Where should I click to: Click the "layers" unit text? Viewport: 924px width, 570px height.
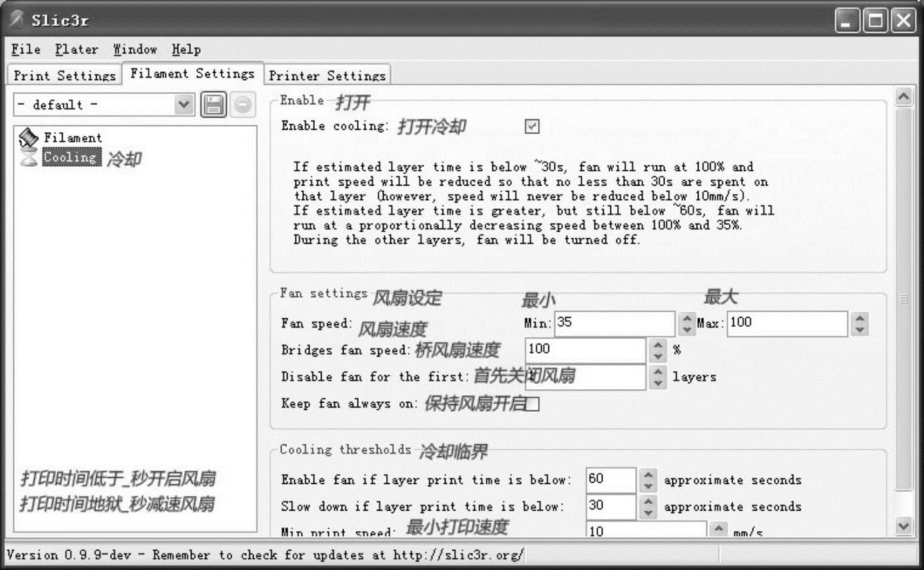click(x=695, y=376)
